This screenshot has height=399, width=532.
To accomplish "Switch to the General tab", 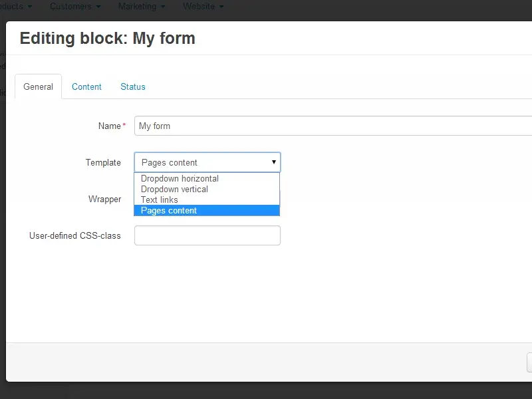I will (38, 87).
